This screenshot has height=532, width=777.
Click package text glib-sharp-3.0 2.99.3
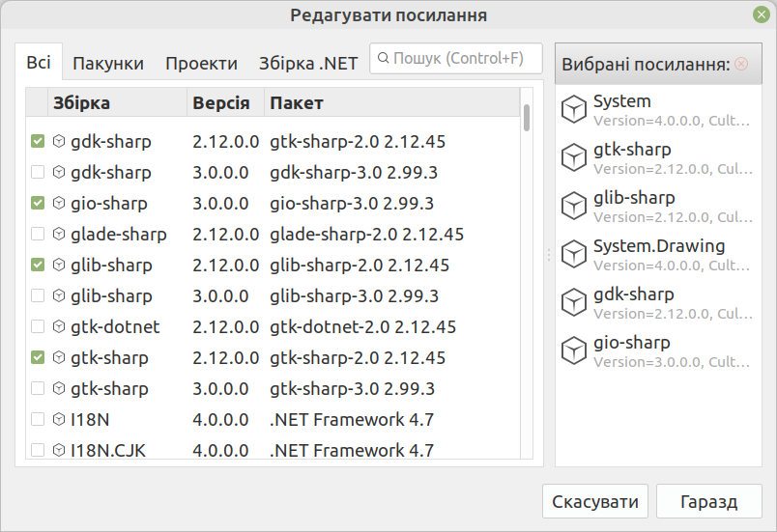355,296
